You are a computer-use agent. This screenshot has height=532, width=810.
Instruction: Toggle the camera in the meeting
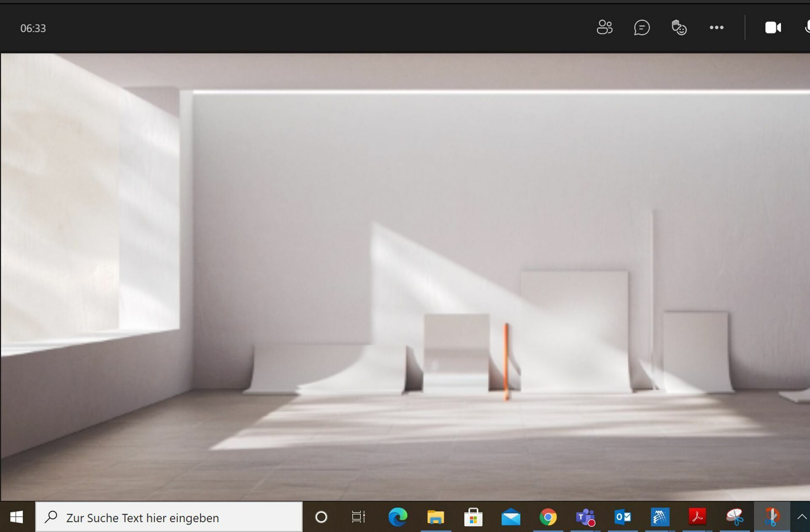(x=773, y=27)
